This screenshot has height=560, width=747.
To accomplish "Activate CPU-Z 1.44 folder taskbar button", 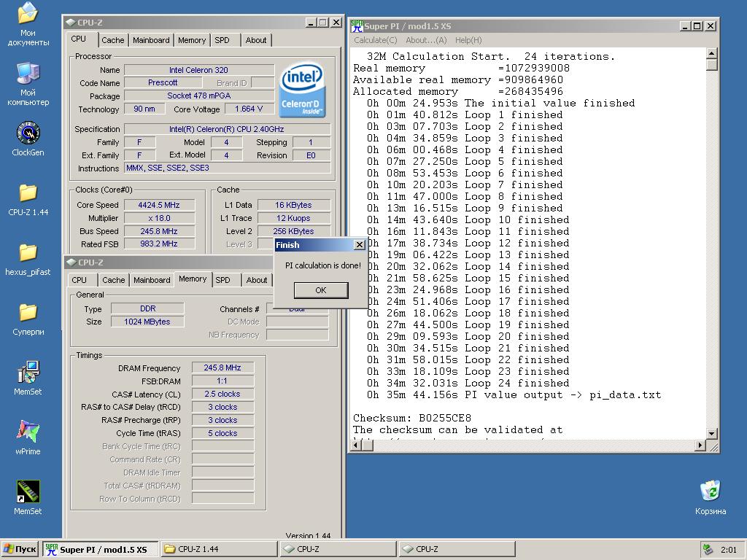I will pos(219,550).
